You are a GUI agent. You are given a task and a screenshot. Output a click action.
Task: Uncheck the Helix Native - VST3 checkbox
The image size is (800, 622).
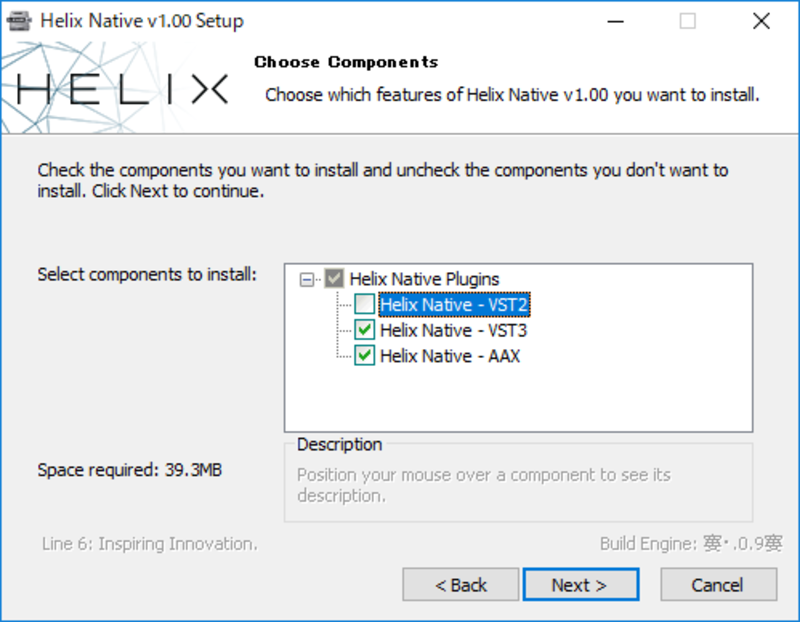364,330
